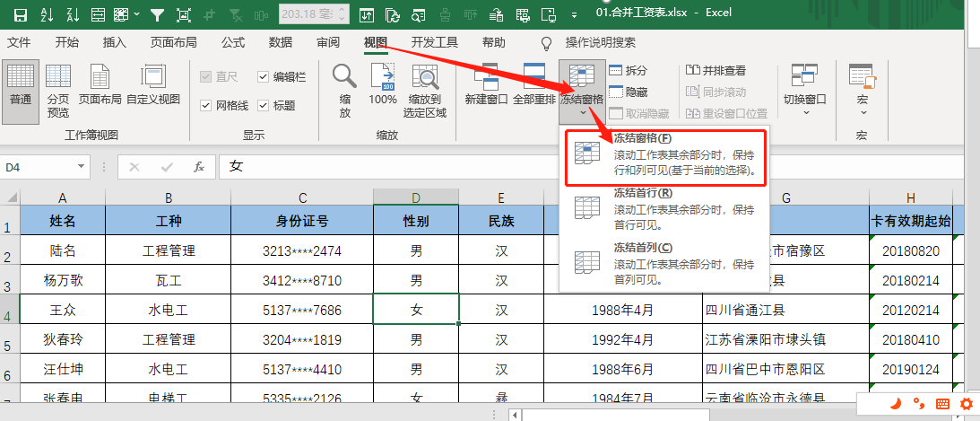
Task: Open New Window (新建窗口)
Action: point(486,85)
